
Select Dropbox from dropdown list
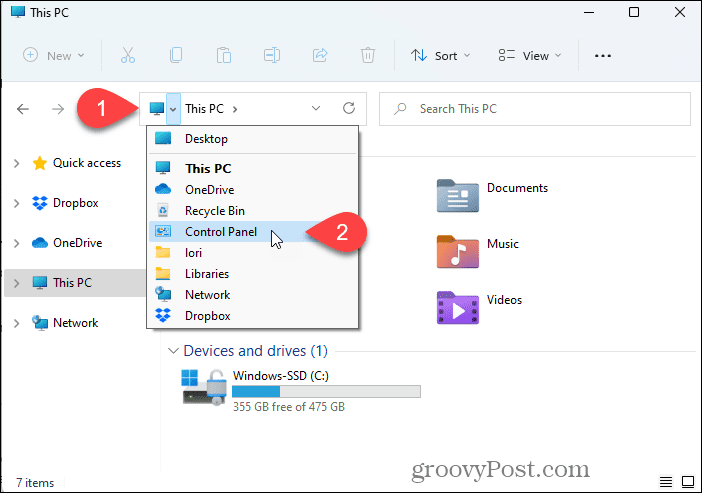pyautogui.click(x=253, y=316)
